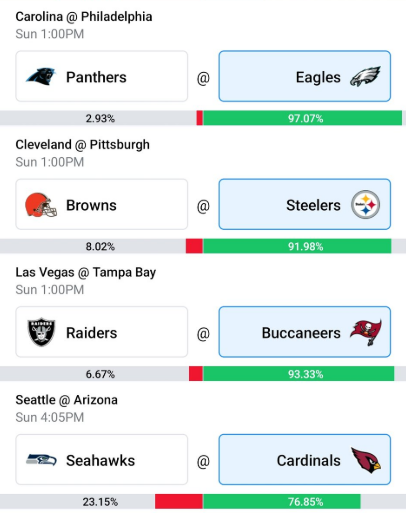
Task: Click the 23.15% red pick bar
Action: [179, 502]
